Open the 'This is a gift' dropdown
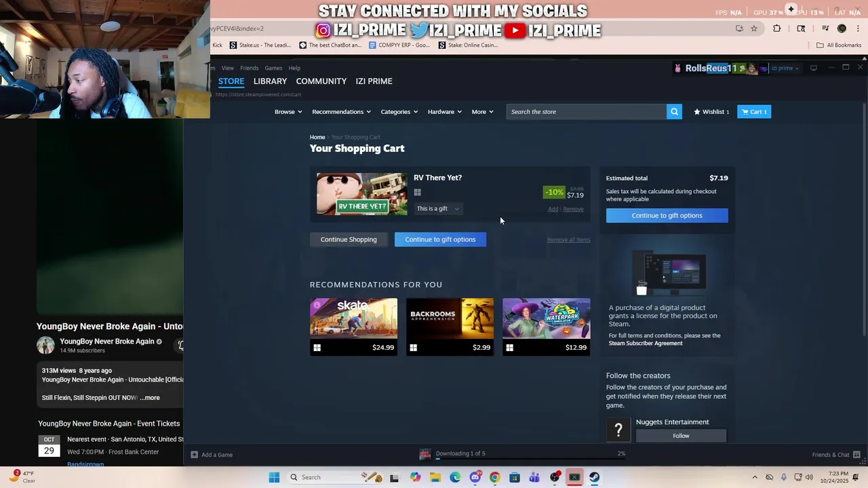This screenshot has width=868, height=488. (437, 209)
